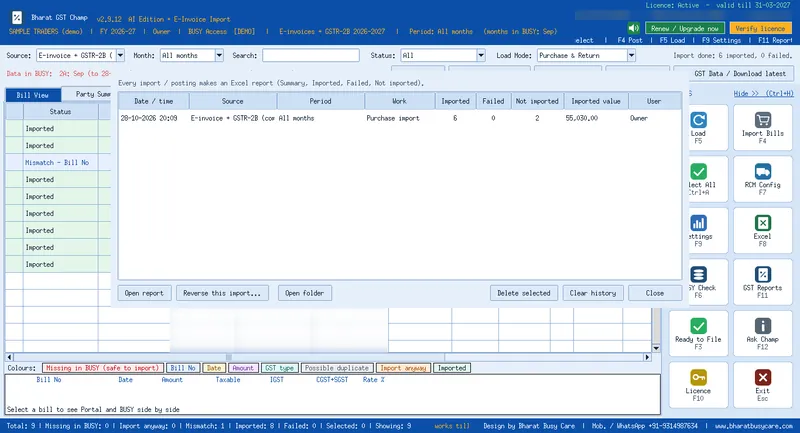Click the Clear history button

(x=593, y=293)
